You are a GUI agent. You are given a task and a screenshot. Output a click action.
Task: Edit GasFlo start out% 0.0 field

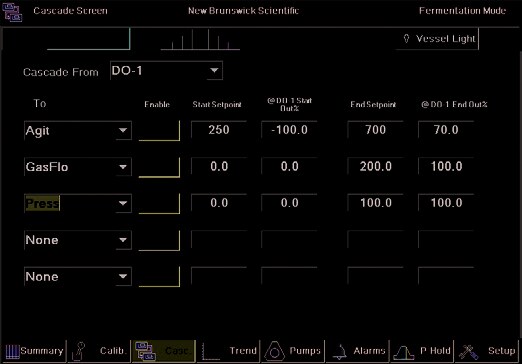pos(289,166)
